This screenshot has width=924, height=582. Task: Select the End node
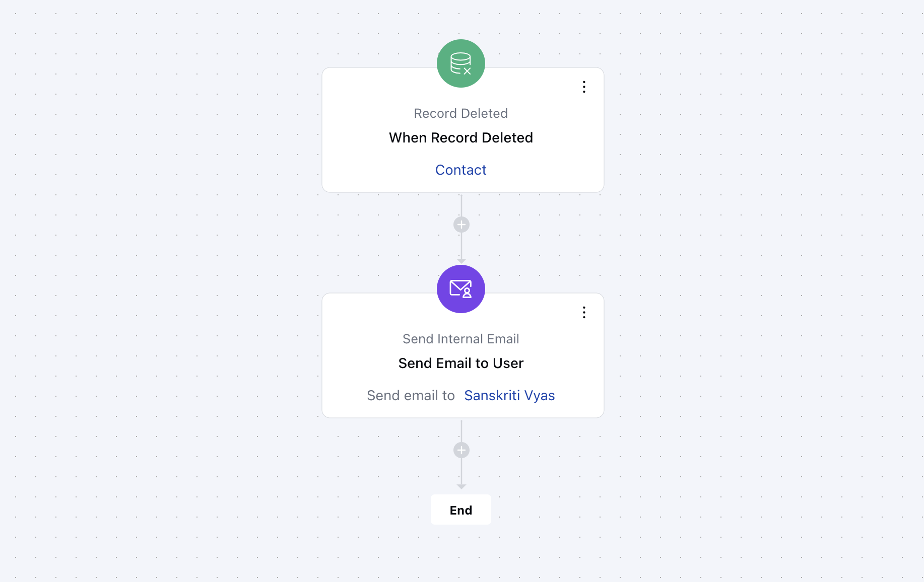click(x=460, y=510)
